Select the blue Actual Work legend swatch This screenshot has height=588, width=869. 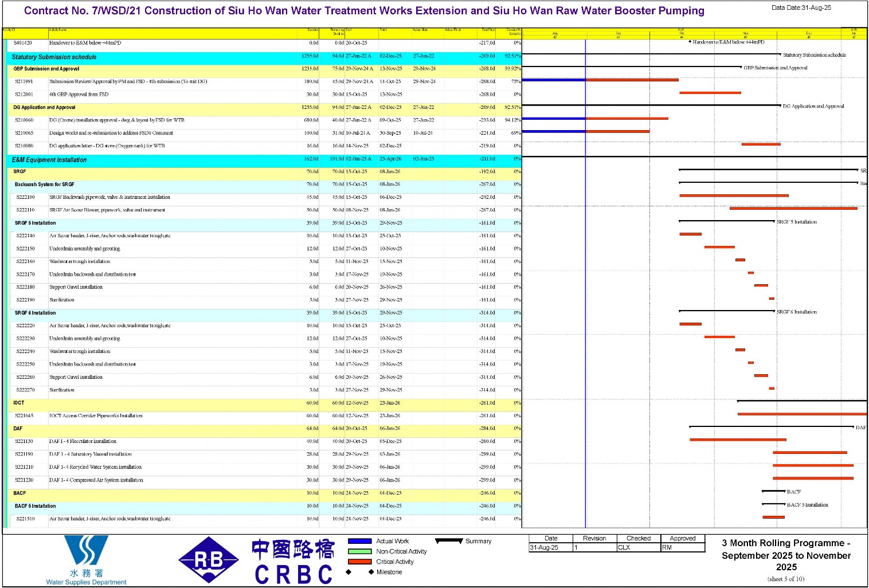click(359, 541)
